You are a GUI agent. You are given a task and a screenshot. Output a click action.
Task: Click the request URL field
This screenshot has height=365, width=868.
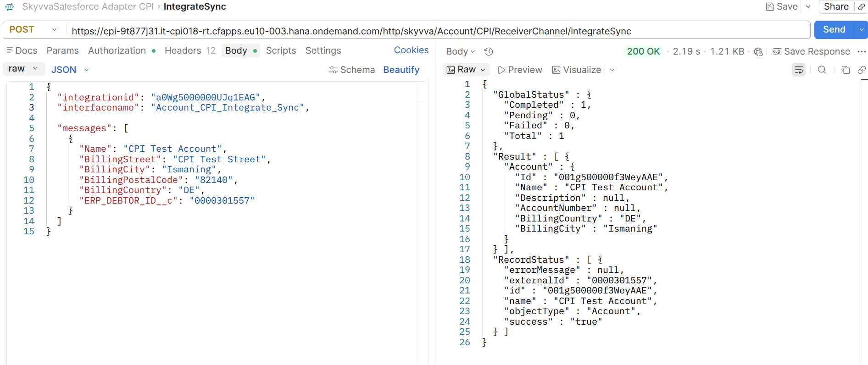(x=438, y=31)
